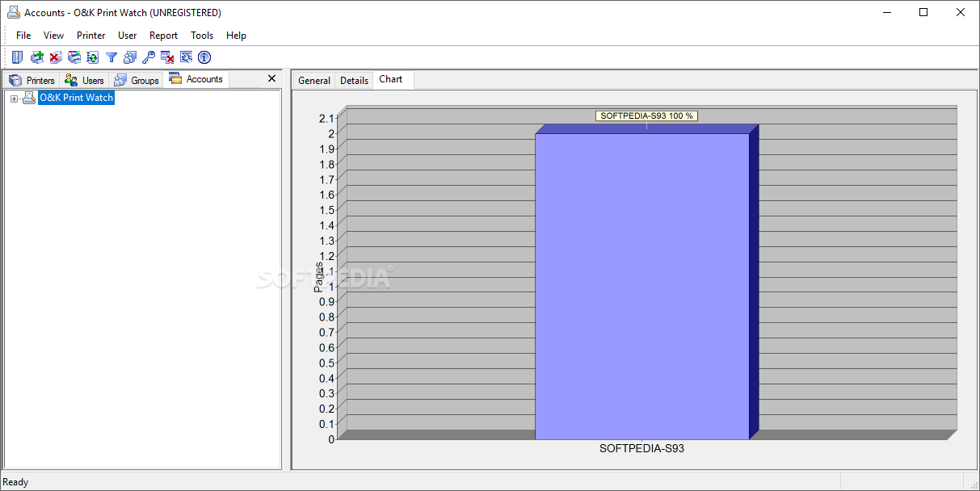This screenshot has width=980, height=491.
Task: Open the Help menu
Action: (x=236, y=36)
